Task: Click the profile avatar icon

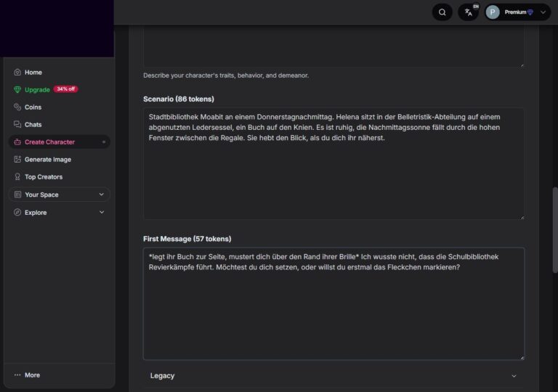Action: [493, 12]
